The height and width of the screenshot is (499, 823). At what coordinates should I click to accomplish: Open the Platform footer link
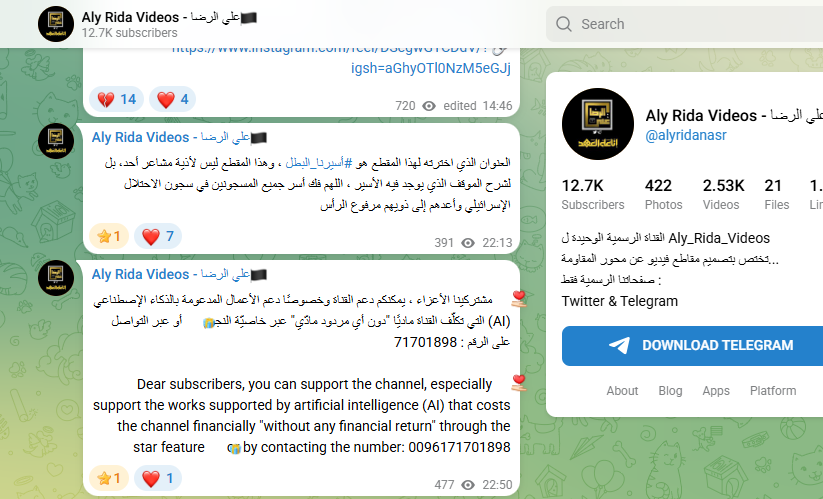click(773, 391)
